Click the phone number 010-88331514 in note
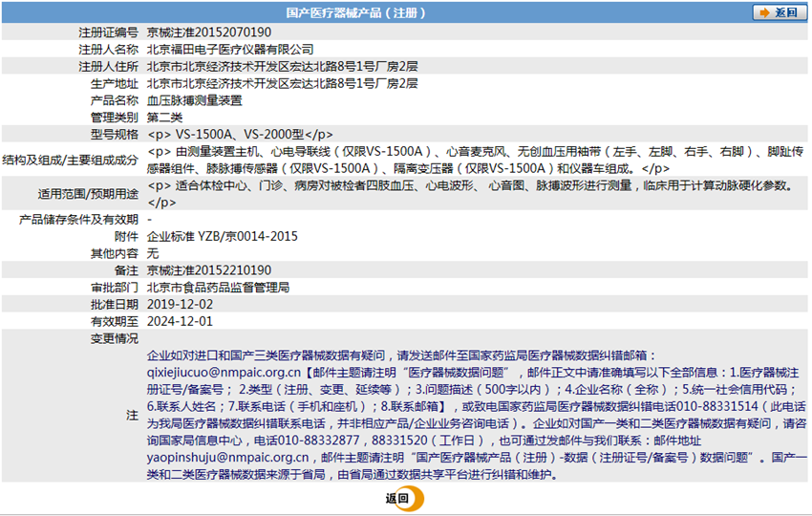812x516 pixels. click(717, 407)
